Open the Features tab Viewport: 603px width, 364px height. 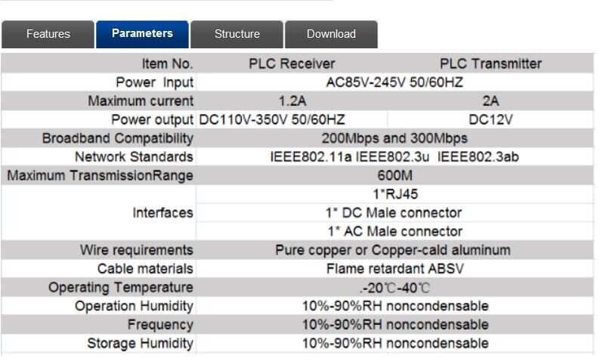(48, 34)
